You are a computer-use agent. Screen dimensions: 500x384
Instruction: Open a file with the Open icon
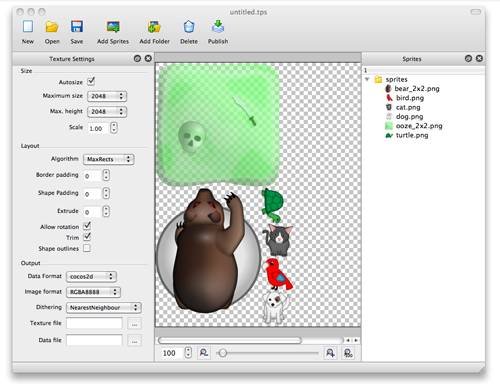[52, 27]
